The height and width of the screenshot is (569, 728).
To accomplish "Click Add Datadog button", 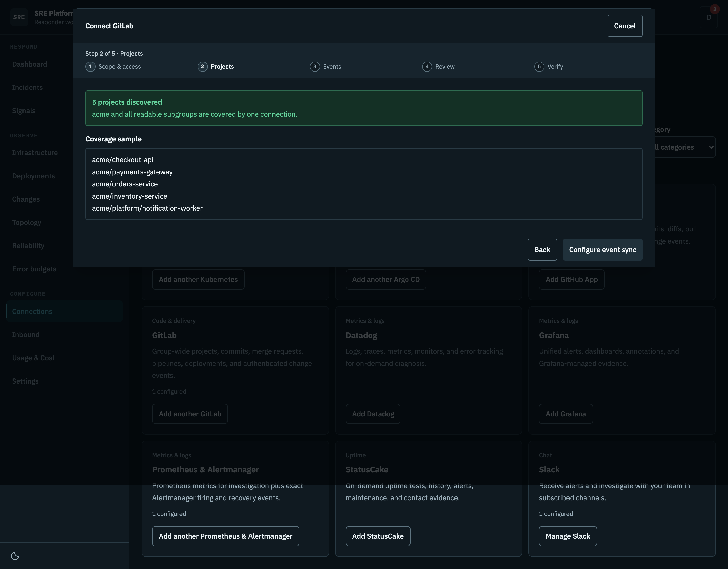I will pyautogui.click(x=373, y=414).
